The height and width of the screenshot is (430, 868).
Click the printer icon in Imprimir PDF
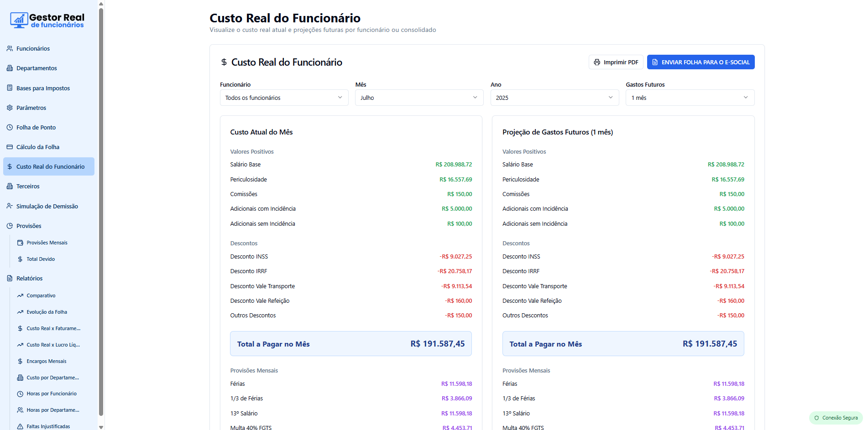(x=597, y=62)
